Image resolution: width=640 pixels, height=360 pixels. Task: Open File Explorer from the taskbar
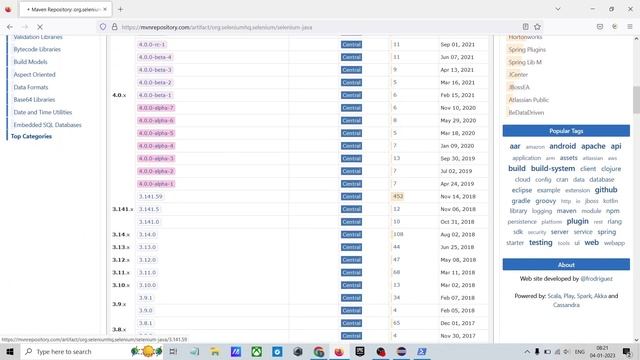[x=215, y=351]
